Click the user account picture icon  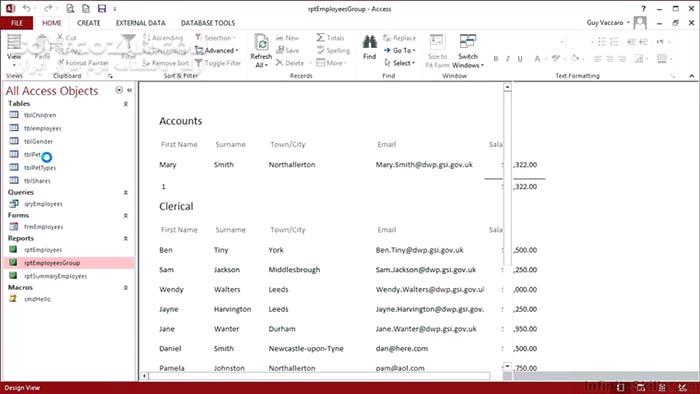[640, 22]
